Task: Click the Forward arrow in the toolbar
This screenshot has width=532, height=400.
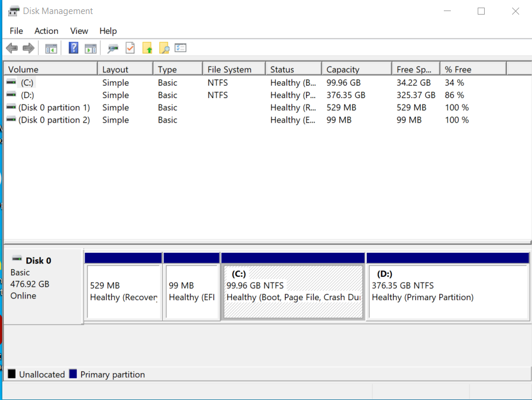Action: (28, 48)
